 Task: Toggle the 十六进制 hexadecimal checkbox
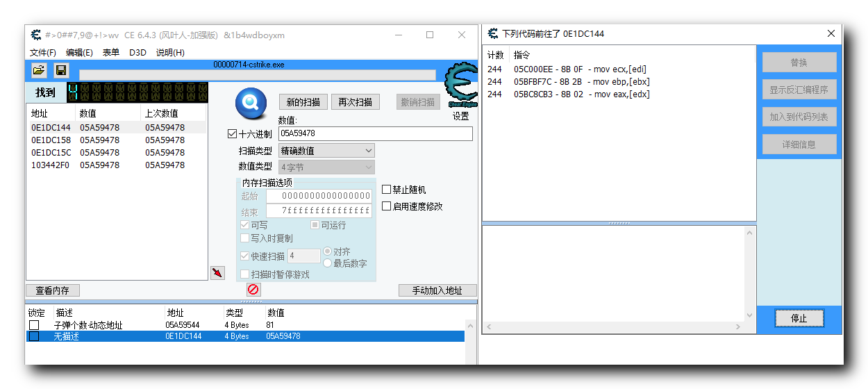(x=232, y=134)
